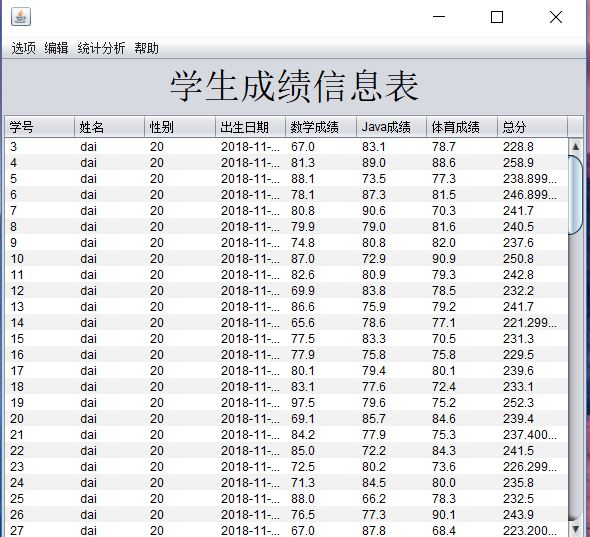Select math score 97.5 in row 19
590x537 pixels.
(x=321, y=403)
